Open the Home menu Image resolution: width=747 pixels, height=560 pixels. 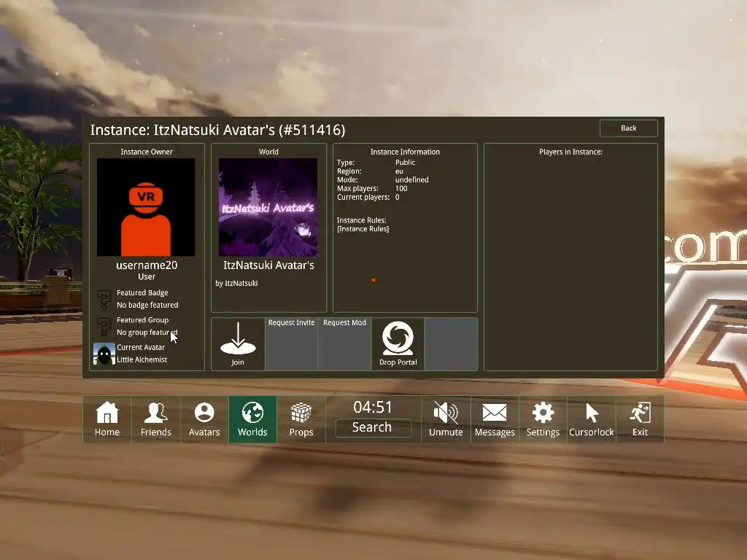click(107, 419)
